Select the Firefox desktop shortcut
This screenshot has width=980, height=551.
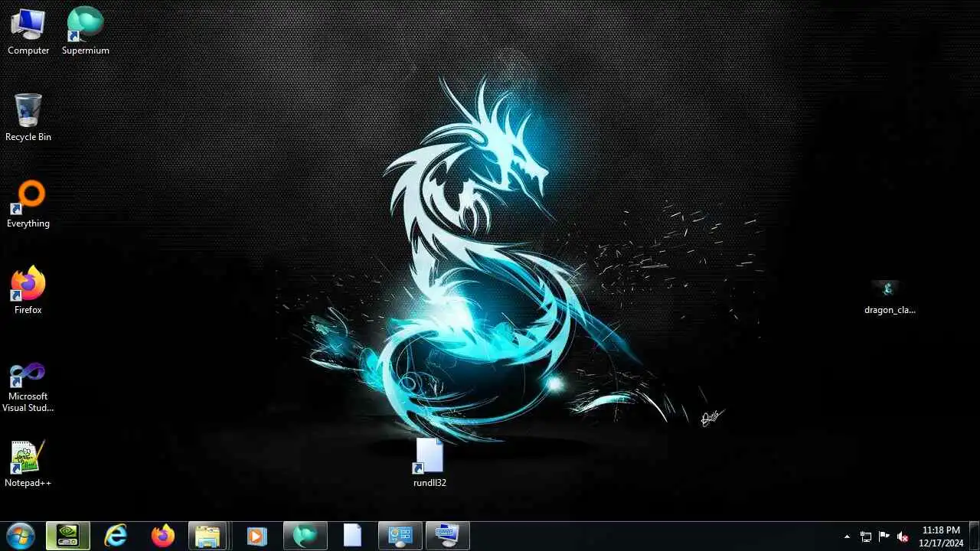point(28,291)
